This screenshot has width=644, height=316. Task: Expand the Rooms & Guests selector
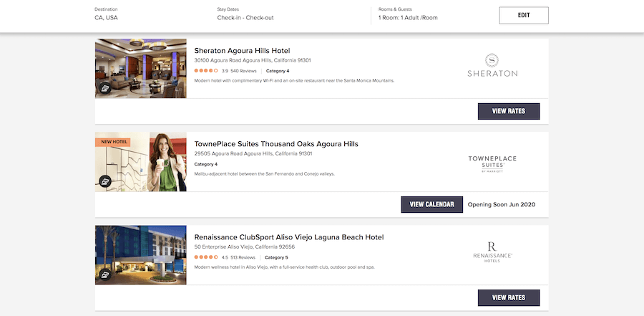click(408, 17)
